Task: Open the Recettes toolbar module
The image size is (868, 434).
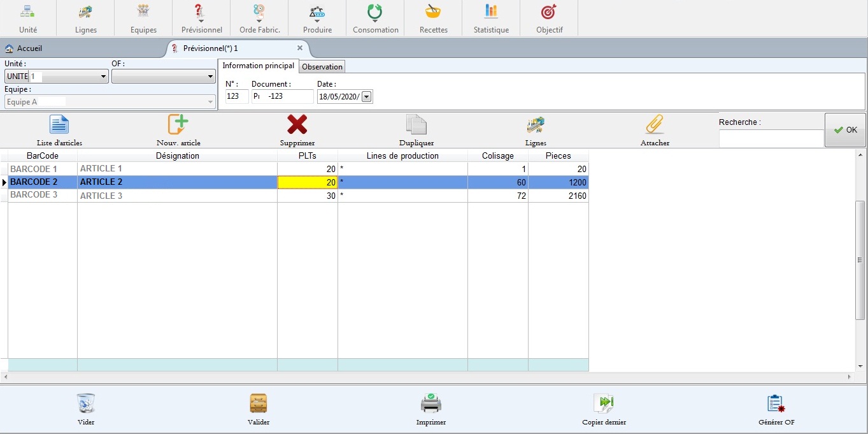Action: coord(433,18)
